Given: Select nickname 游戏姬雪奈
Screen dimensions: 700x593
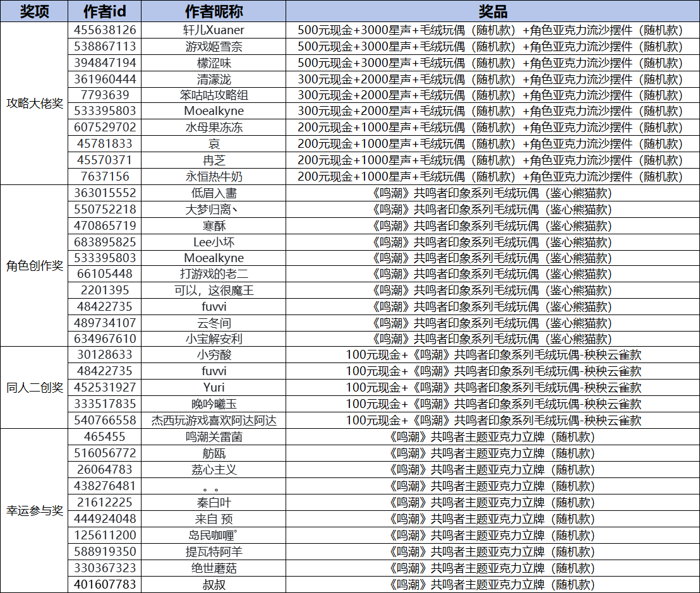Looking at the screenshot, I should [214, 46].
